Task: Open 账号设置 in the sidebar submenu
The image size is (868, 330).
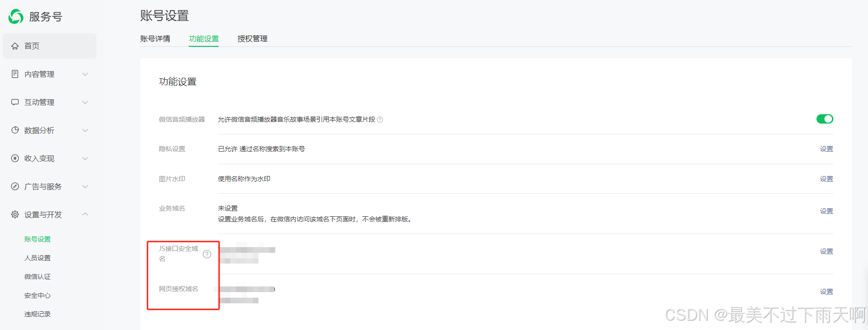Action: tap(37, 239)
